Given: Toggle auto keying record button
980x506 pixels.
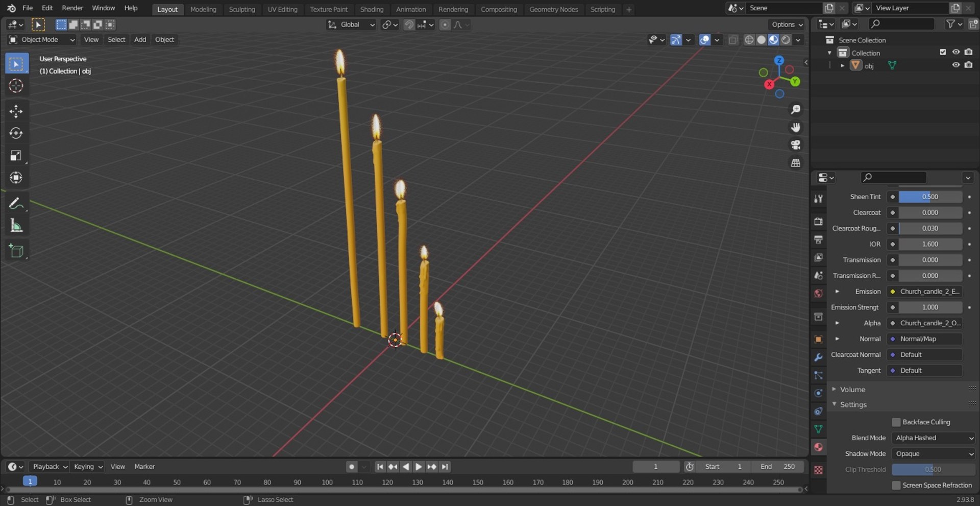Looking at the screenshot, I should click(x=351, y=467).
